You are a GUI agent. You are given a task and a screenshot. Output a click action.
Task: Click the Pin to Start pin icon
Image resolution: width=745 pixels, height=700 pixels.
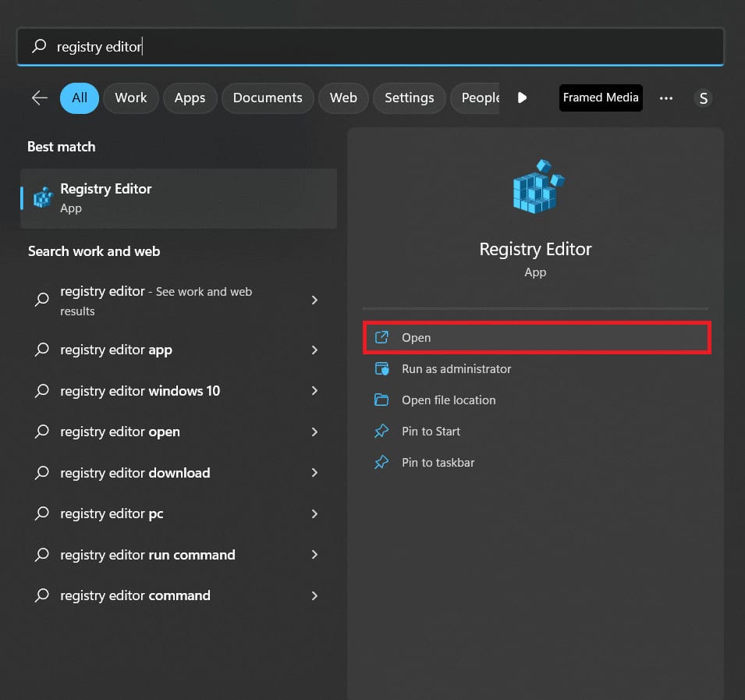coord(381,432)
